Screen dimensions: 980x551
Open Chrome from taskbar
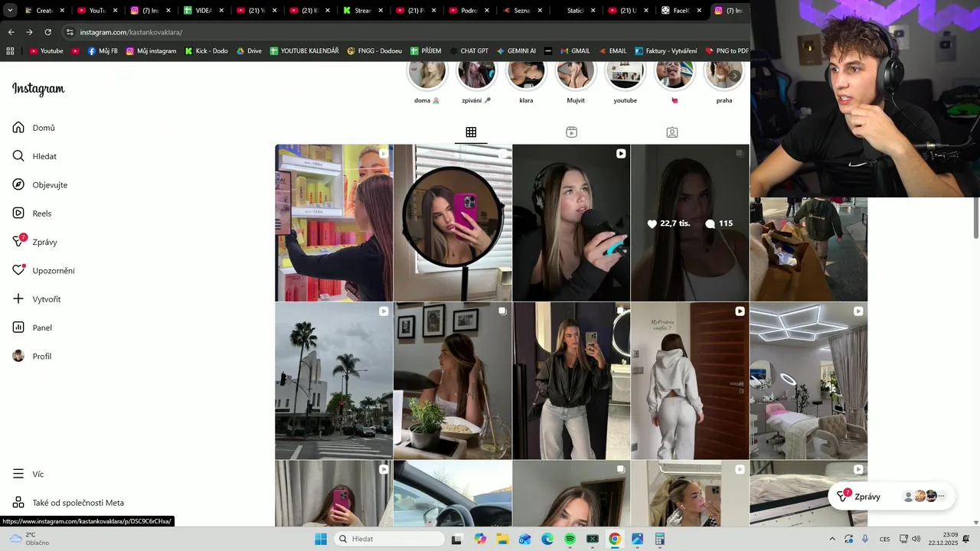click(x=614, y=539)
